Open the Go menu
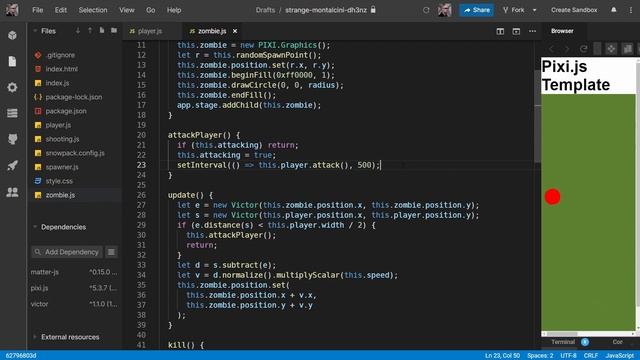The height and width of the screenshot is (360, 640). [x=151, y=10]
